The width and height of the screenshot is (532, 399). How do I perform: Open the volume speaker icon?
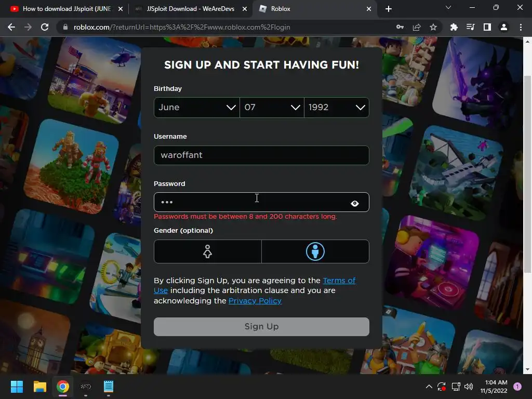469,387
